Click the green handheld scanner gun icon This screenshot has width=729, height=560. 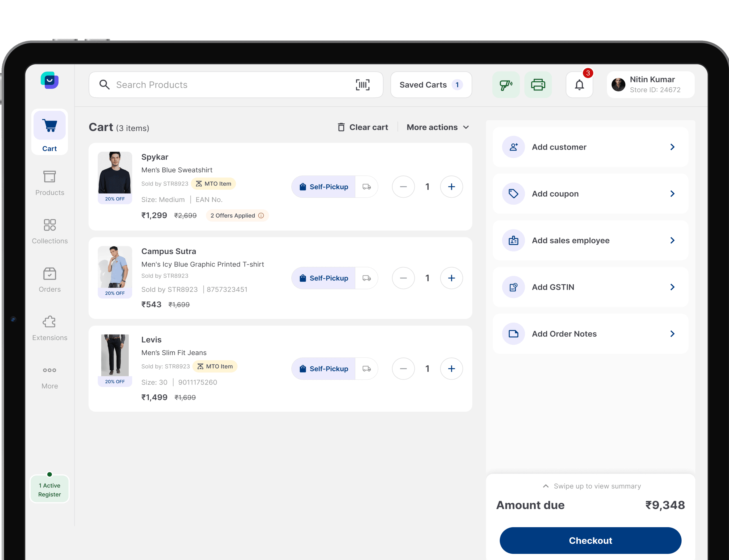pos(506,85)
